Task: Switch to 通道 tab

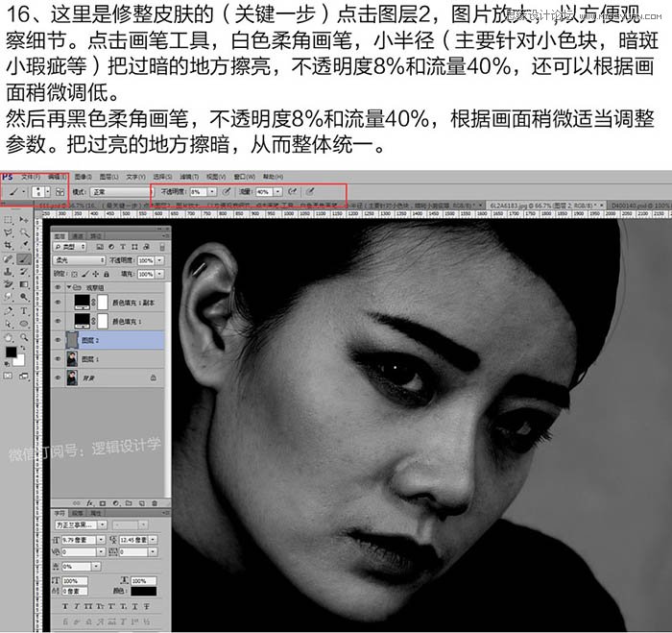Action: click(78, 236)
